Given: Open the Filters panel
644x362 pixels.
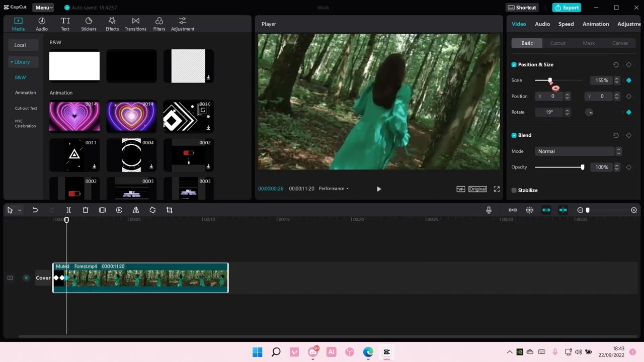Looking at the screenshot, I should point(159,24).
